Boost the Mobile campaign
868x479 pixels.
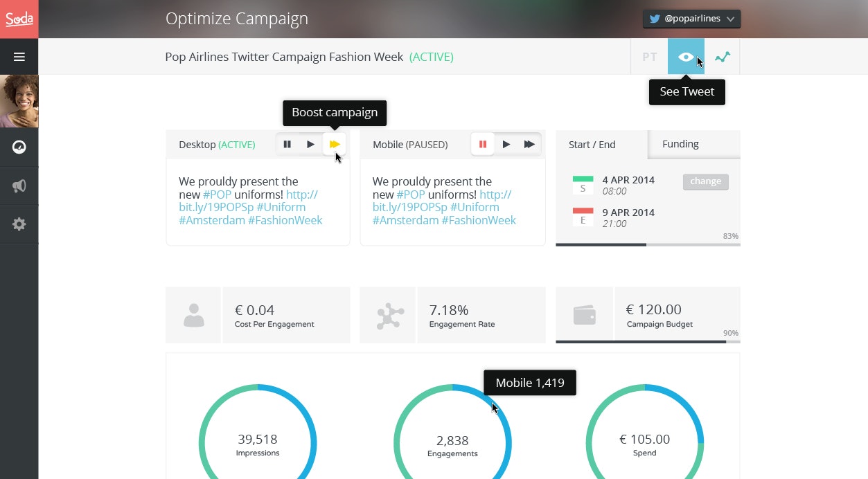pyautogui.click(x=529, y=144)
